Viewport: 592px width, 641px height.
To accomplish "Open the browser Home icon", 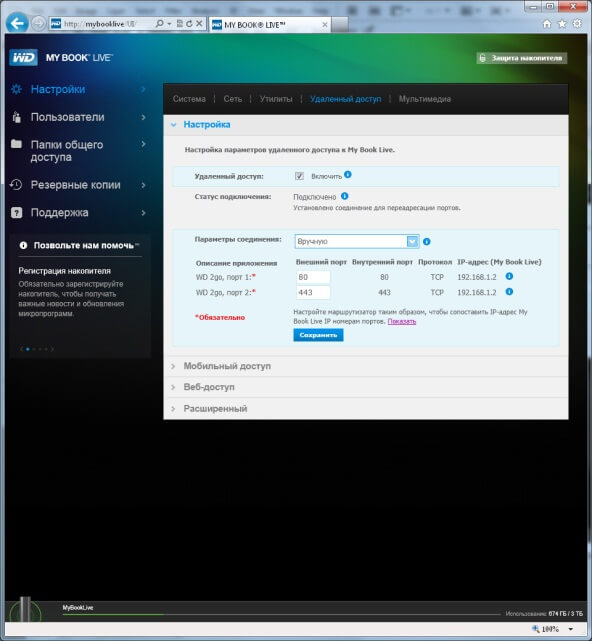I will click(547, 24).
